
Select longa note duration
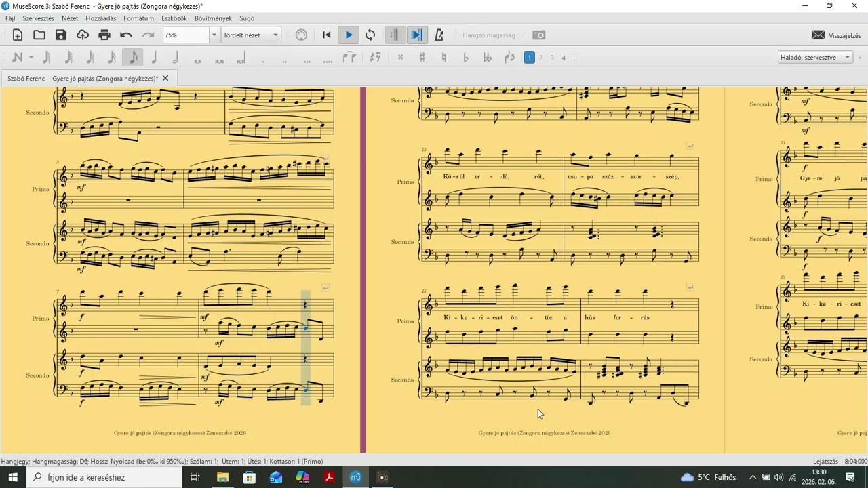pyautogui.click(x=241, y=58)
